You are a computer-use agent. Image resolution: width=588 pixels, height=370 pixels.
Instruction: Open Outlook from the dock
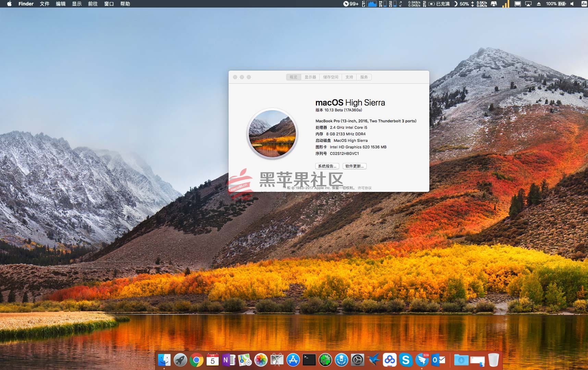pos(438,360)
